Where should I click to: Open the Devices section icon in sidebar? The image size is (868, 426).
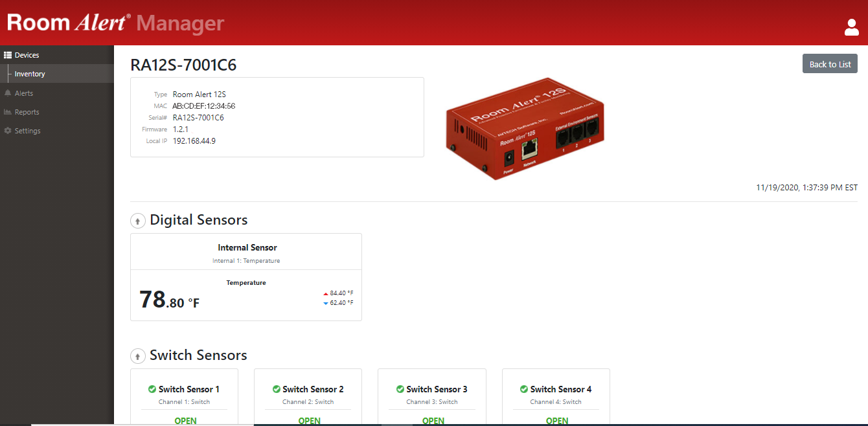8,54
